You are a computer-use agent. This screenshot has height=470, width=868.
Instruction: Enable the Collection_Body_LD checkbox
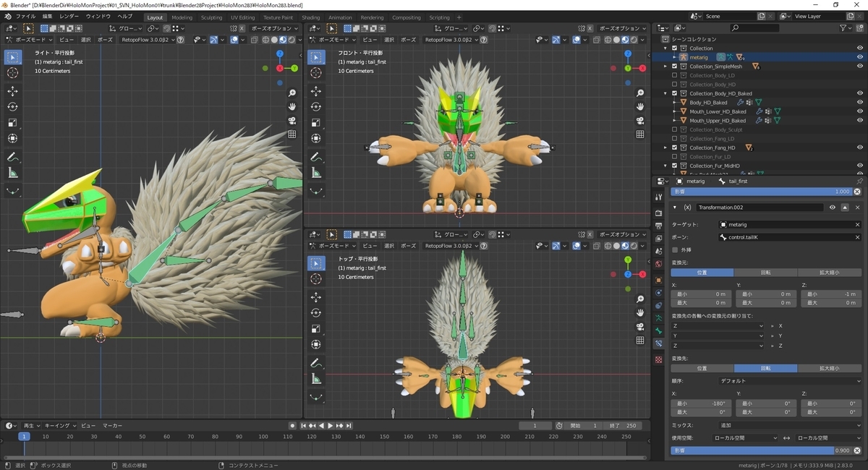pyautogui.click(x=675, y=75)
